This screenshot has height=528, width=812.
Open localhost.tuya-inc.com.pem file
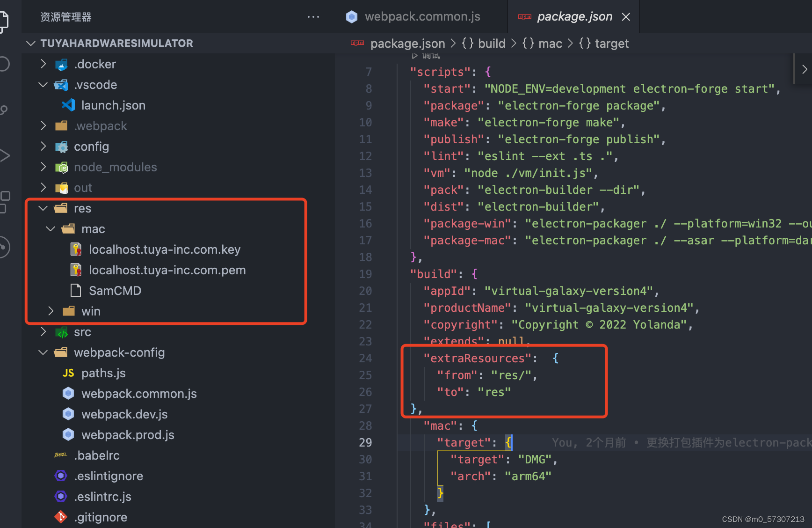(x=167, y=270)
